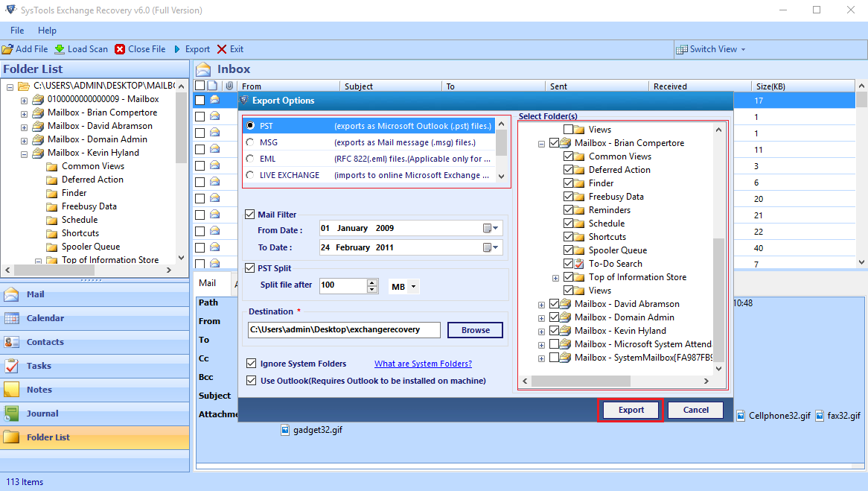Open the Journal pane icon in sidebar
This screenshot has height=491, width=868.
tap(12, 414)
